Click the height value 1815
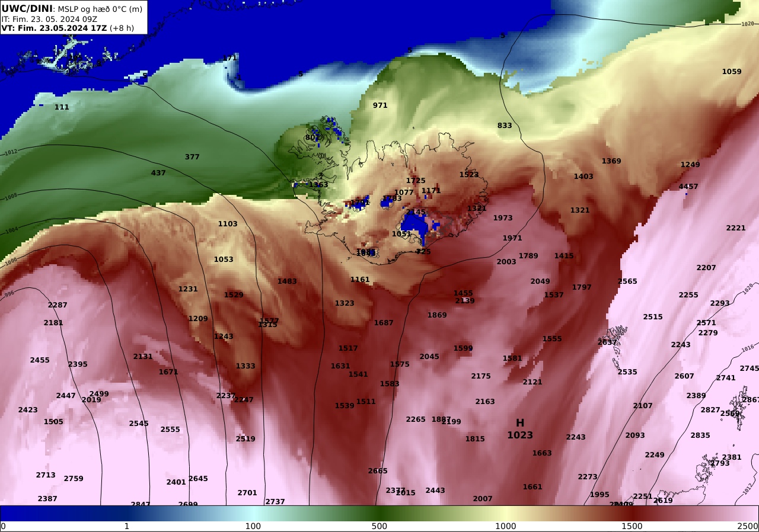759x532 pixels. click(x=475, y=439)
